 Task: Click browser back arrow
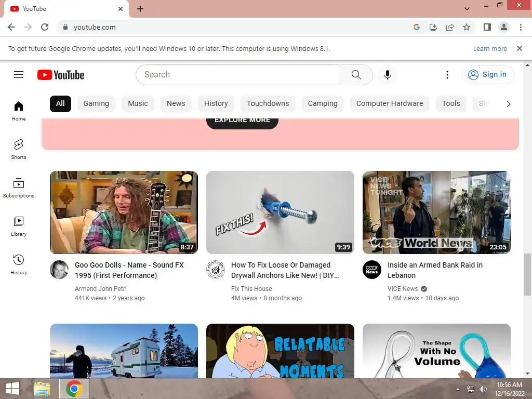pos(11,27)
